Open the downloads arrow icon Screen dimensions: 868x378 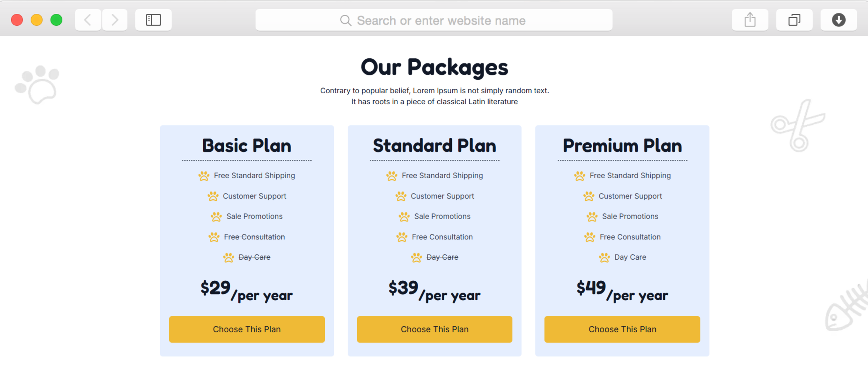(838, 20)
